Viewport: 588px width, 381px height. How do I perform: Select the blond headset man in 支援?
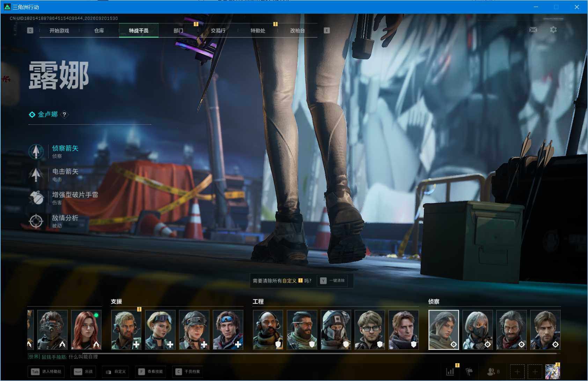[x=126, y=330]
